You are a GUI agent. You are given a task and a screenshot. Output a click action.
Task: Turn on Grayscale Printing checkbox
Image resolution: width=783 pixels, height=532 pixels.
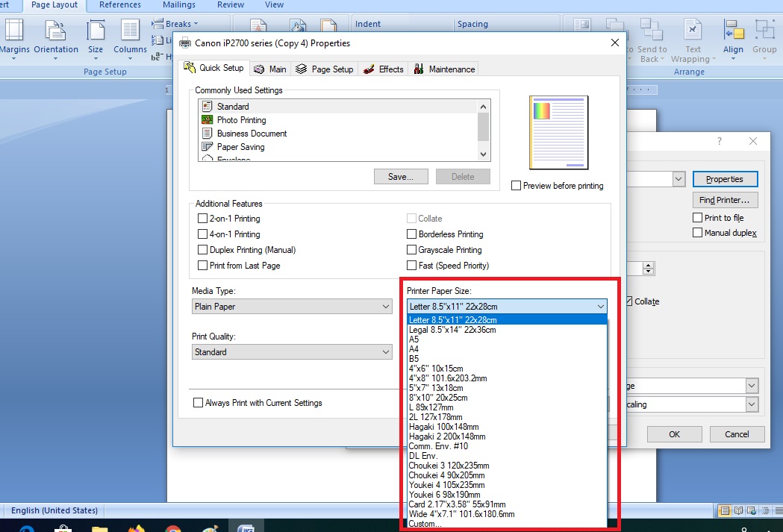pyautogui.click(x=411, y=249)
